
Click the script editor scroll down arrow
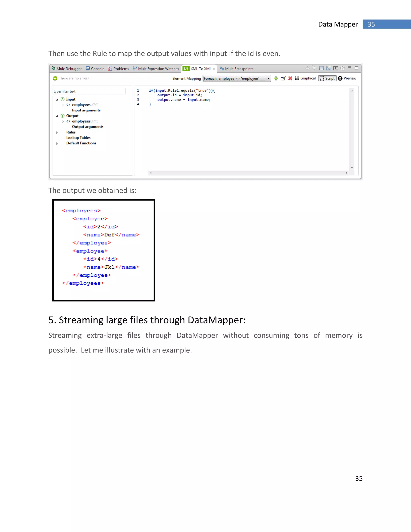pos(352,168)
